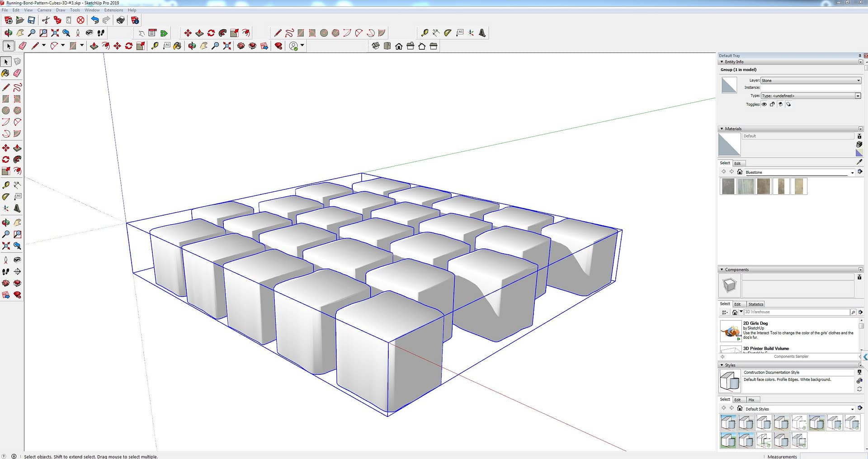Pick the sample paint eyedropper in Materials
Image resolution: width=868 pixels, height=459 pixels.
click(859, 162)
